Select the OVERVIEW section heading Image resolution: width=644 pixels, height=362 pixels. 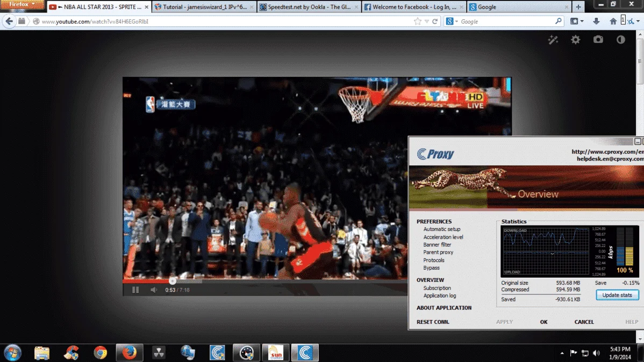[x=430, y=280]
